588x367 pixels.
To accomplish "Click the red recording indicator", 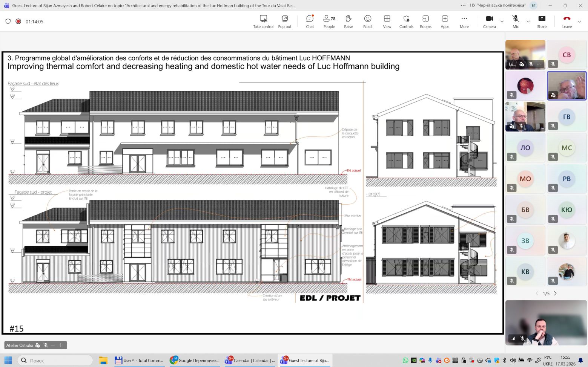I will 18,21.
